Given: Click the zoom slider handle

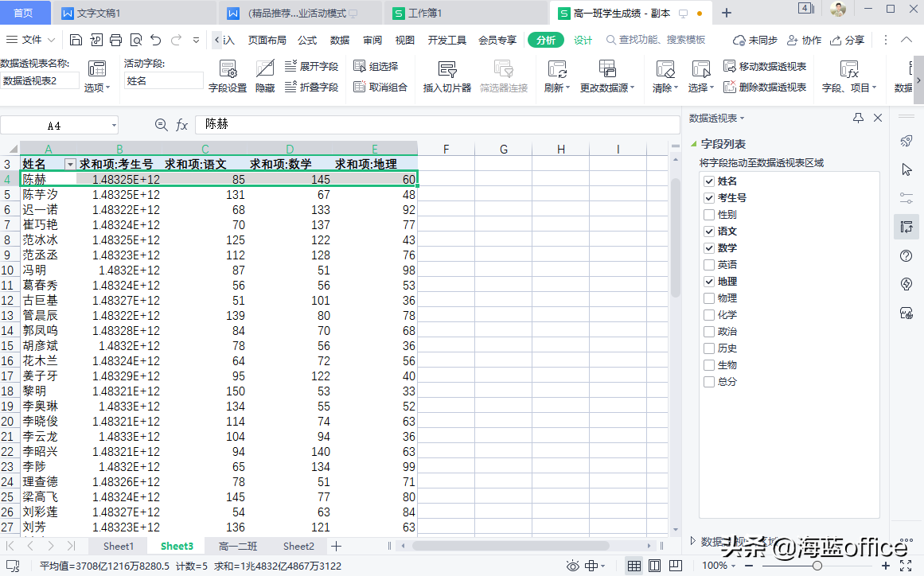Looking at the screenshot, I should pos(817,566).
